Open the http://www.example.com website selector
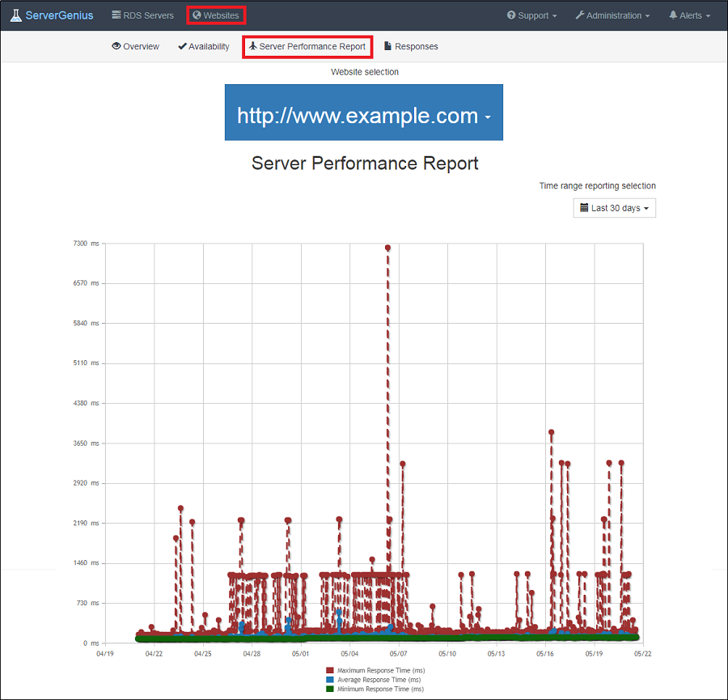Image resolution: width=728 pixels, height=700 pixels. pyautogui.click(x=363, y=115)
